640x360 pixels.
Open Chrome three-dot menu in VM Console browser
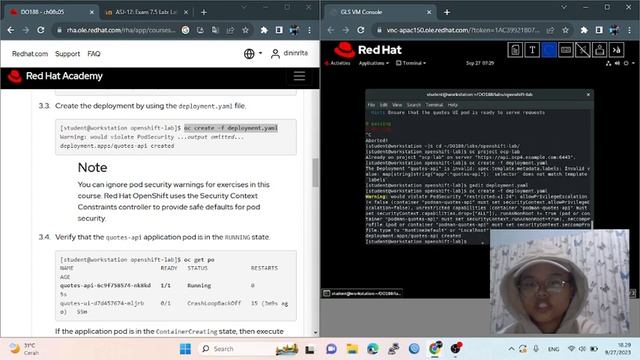(629, 30)
